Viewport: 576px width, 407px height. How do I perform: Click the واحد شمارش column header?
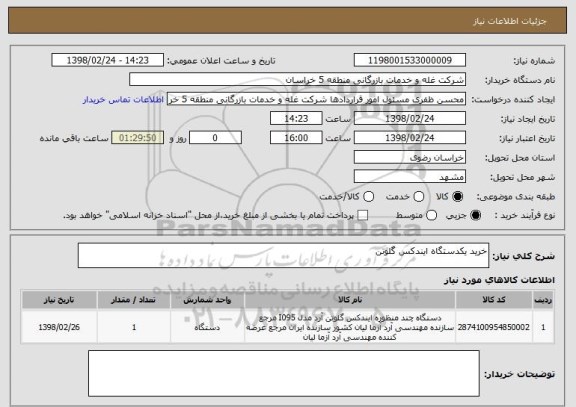point(207,300)
